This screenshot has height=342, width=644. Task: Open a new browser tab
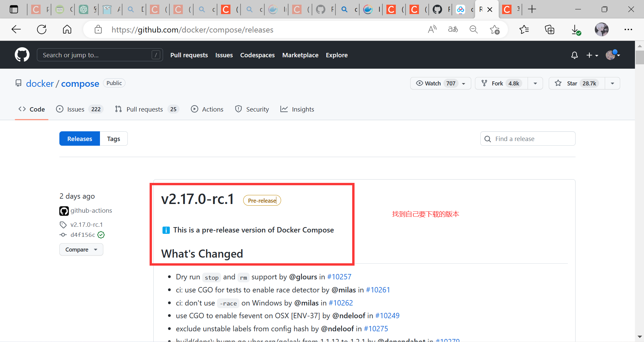click(x=532, y=9)
